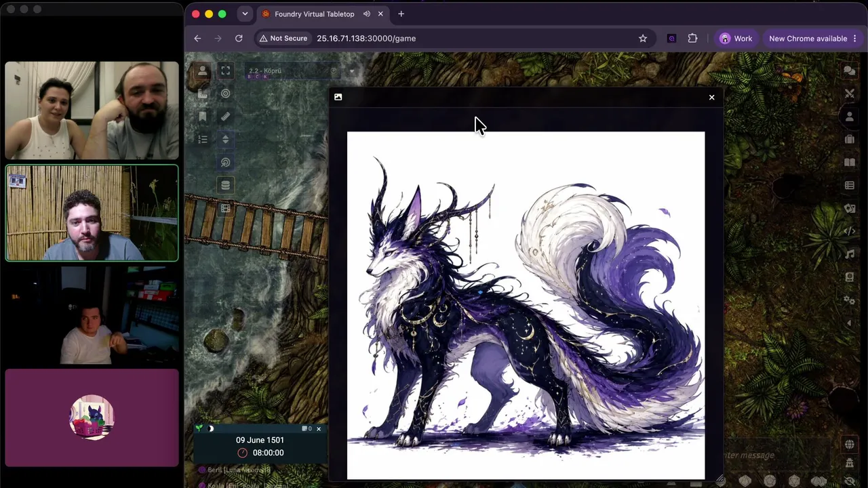
Task: Open the Actors sidebar tab
Action: (849, 117)
